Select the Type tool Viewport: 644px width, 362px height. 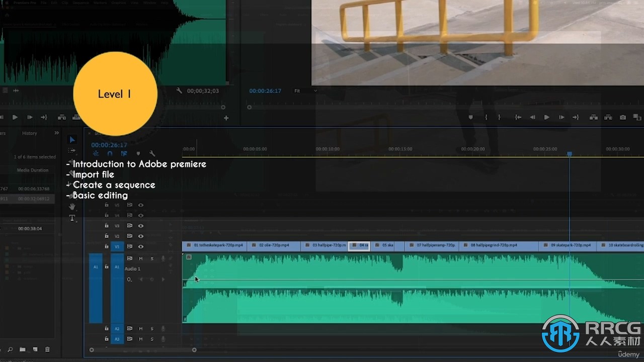[72, 218]
